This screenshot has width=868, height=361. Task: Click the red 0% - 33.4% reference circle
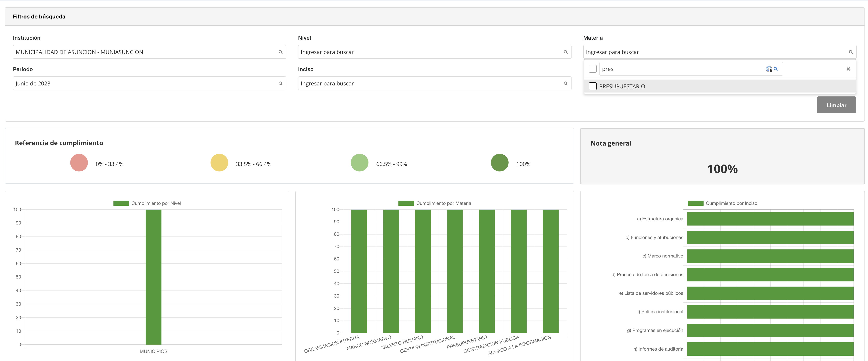[x=79, y=163]
